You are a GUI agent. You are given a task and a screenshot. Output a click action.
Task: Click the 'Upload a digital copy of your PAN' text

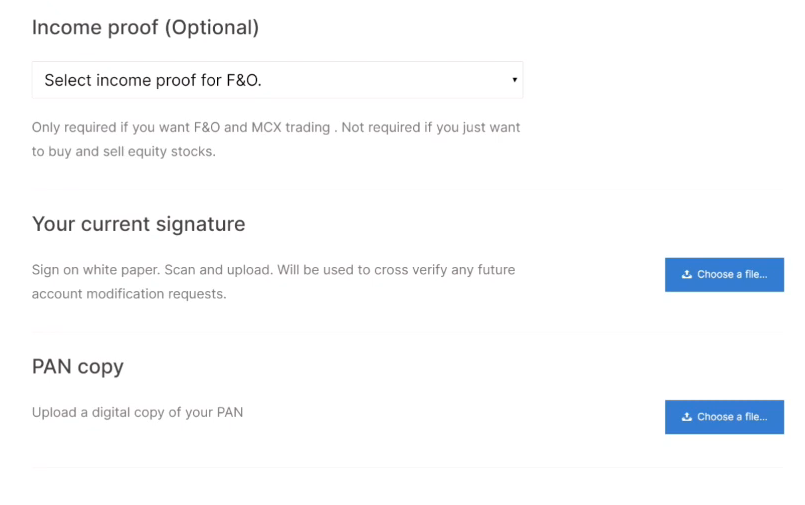138,413
